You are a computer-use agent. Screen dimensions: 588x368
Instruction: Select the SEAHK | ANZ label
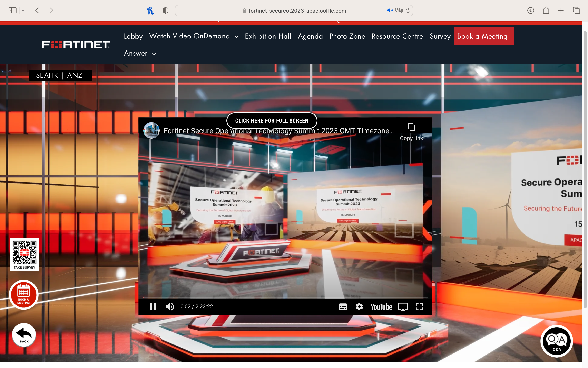60,75
